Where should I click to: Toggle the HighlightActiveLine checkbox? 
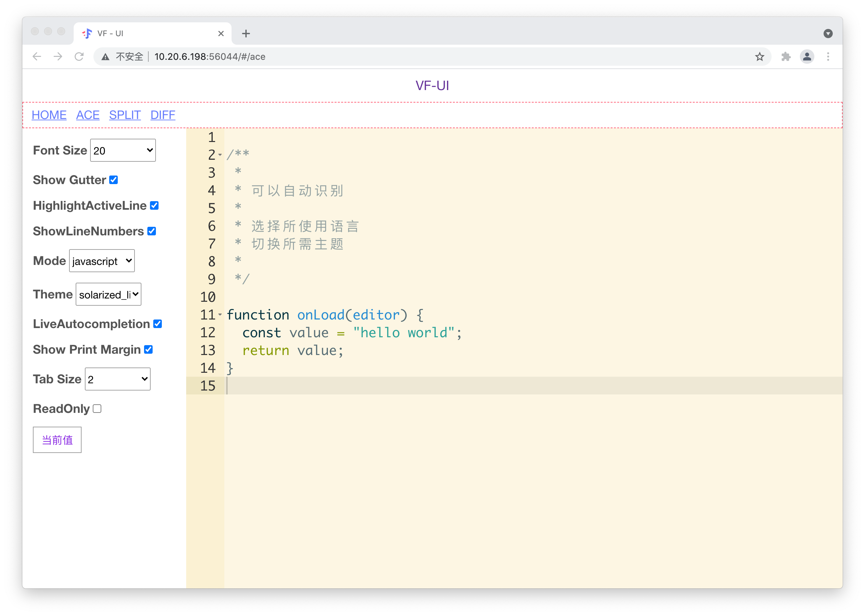154,205
